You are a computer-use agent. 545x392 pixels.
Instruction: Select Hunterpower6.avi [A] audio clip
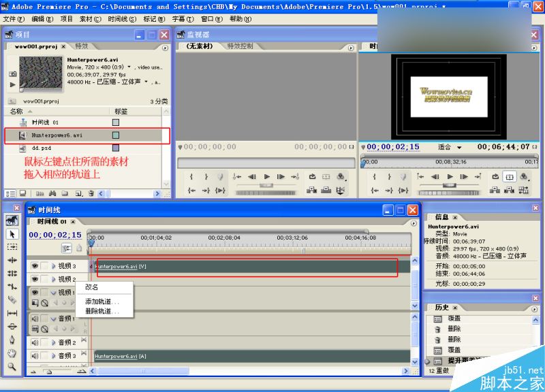click(x=252, y=356)
